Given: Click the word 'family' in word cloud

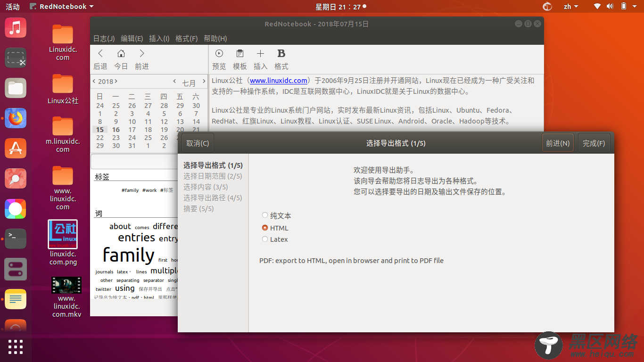Looking at the screenshot, I should (x=129, y=255).
